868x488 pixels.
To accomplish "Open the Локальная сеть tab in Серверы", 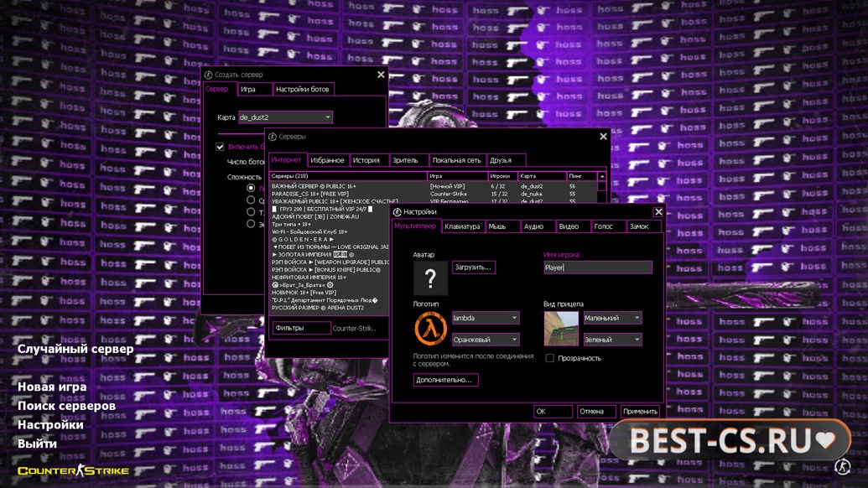I will (457, 160).
